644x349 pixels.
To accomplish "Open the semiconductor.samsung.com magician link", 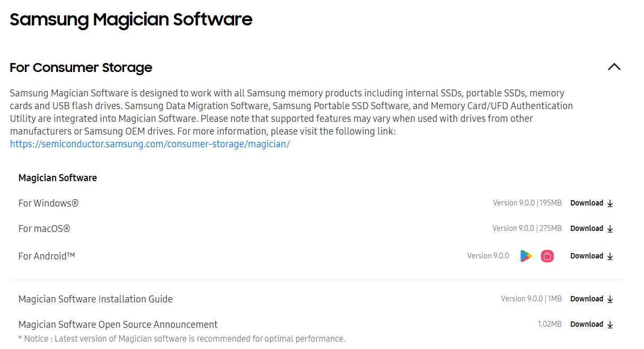I will click(150, 144).
